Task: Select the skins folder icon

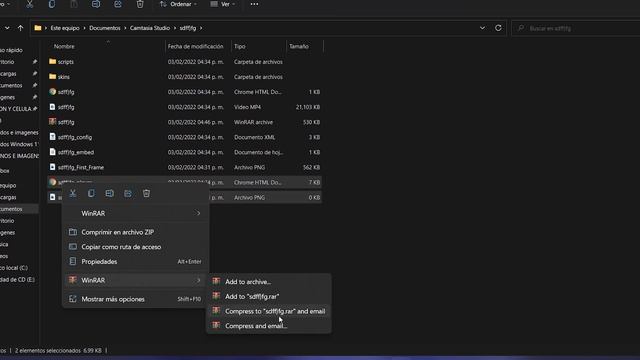Action: 53,77
